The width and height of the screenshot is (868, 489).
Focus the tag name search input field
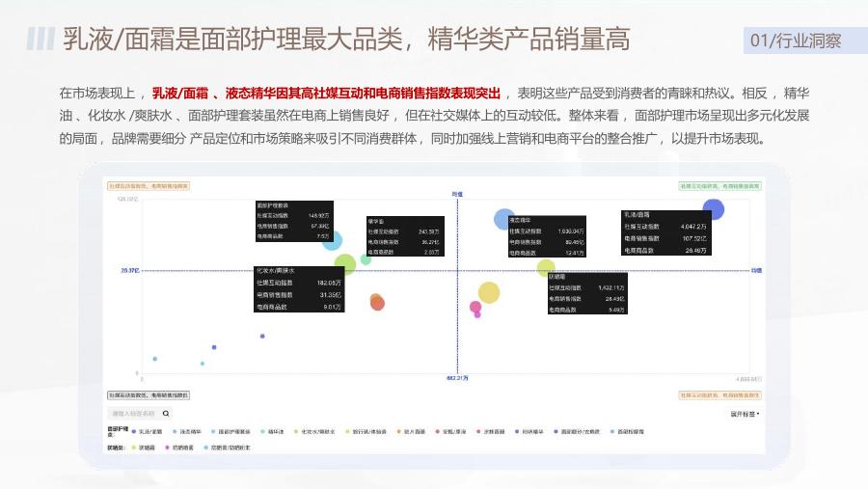134,414
